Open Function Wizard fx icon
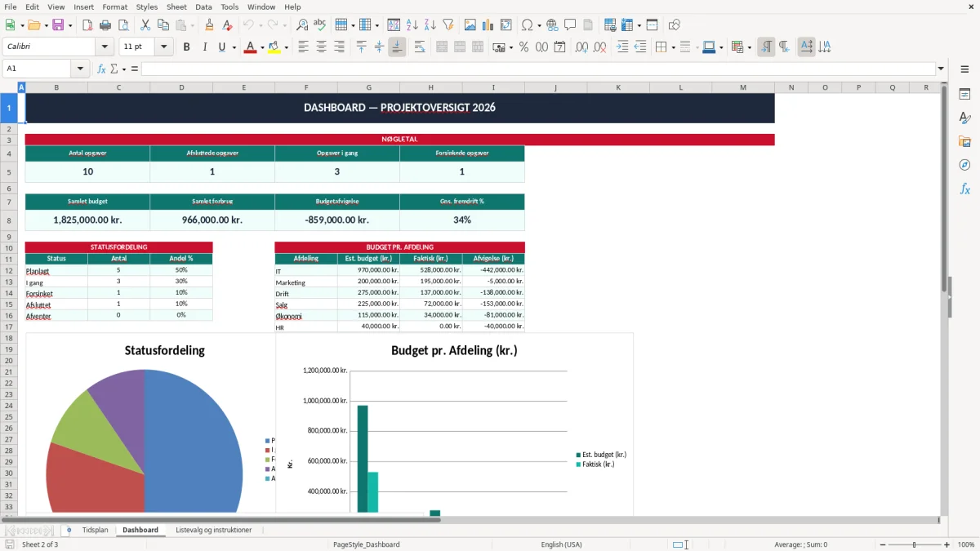980x551 pixels. click(x=102, y=69)
